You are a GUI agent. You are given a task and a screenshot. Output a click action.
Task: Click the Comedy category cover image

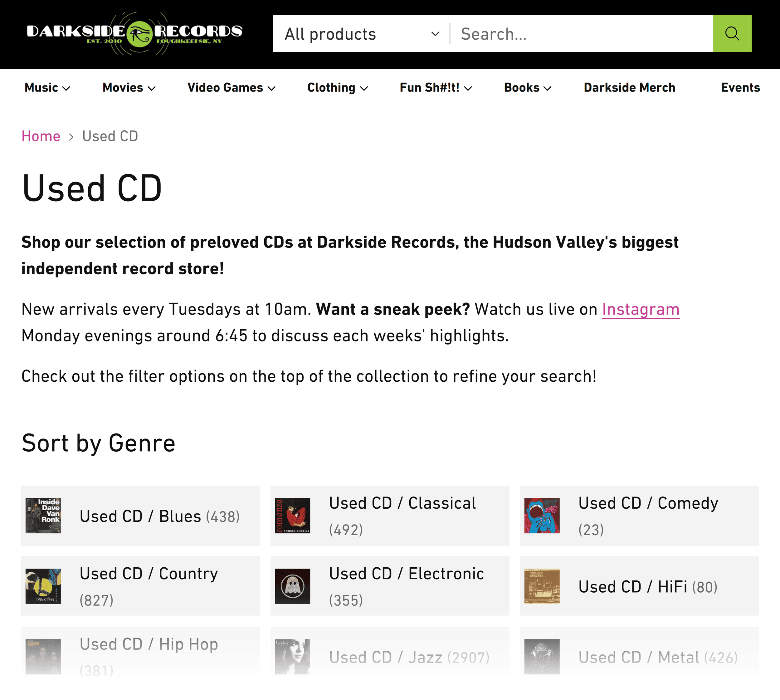542,515
